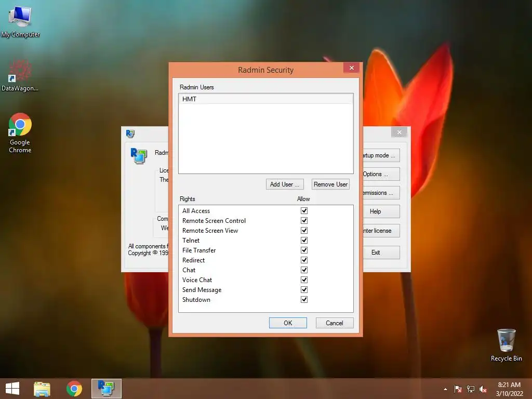Open the Windows Start button
Screen dimensions: 532x399
[x=12, y=389]
